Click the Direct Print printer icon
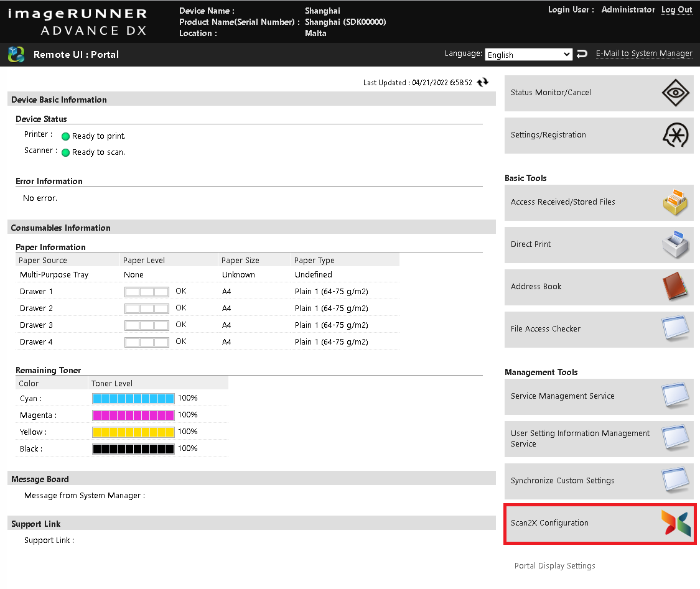The image size is (700, 589). [675, 245]
